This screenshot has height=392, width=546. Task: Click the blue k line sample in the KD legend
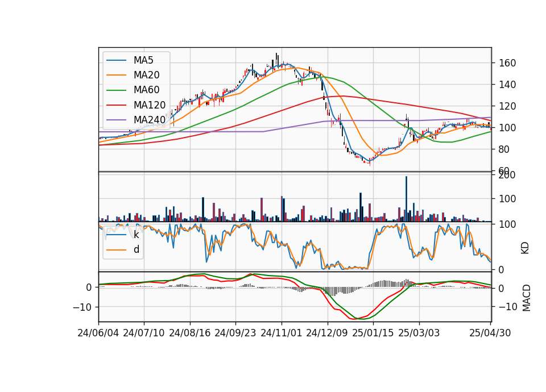pyautogui.click(x=117, y=235)
